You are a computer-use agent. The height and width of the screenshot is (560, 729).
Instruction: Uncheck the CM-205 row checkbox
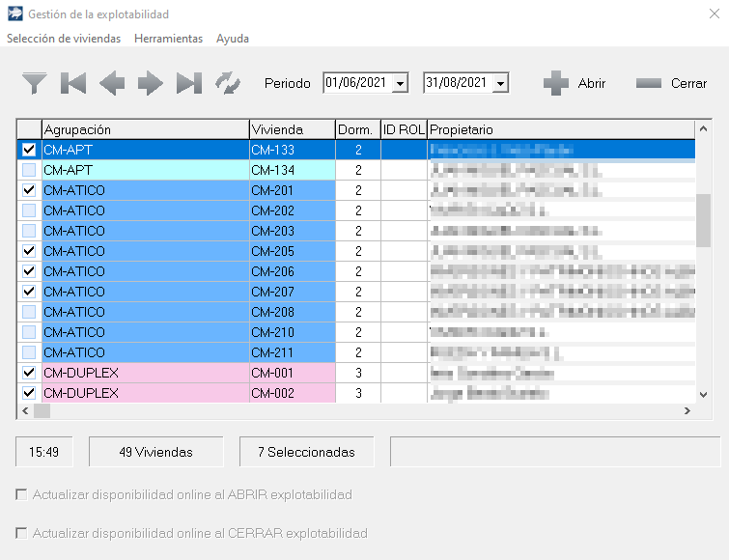point(29,251)
